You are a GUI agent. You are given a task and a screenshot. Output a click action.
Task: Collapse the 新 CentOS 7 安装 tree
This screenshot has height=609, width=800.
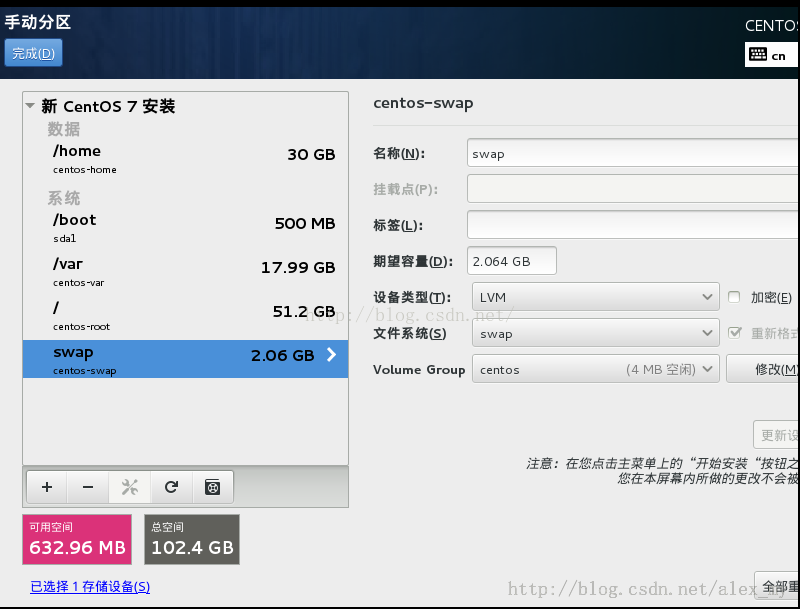pyautogui.click(x=30, y=106)
